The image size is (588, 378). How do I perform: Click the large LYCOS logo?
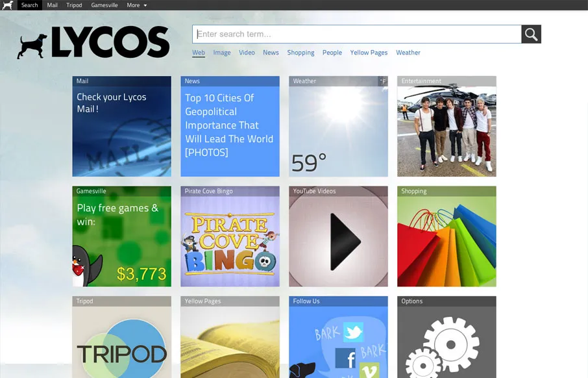(x=93, y=42)
